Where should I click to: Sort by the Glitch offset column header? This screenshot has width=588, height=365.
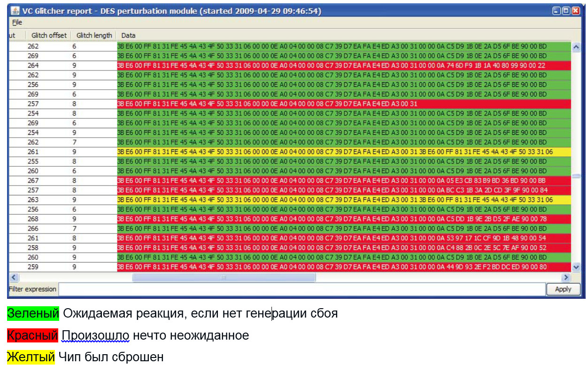coord(48,35)
